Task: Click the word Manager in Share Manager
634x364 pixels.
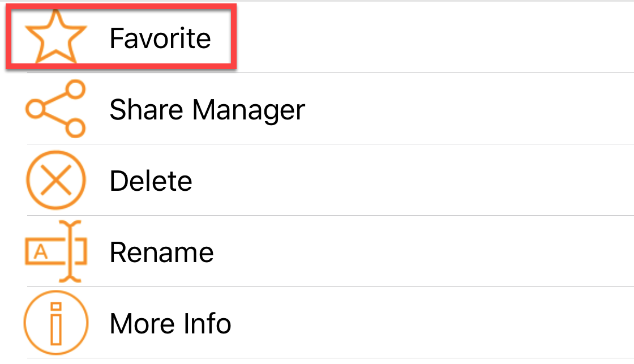Action: coord(249,110)
